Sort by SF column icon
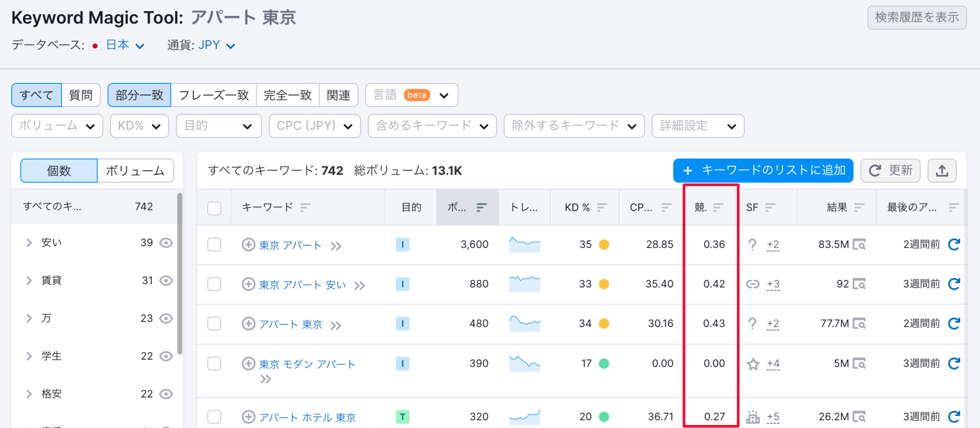This screenshot has width=980, height=428. (x=770, y=207)
